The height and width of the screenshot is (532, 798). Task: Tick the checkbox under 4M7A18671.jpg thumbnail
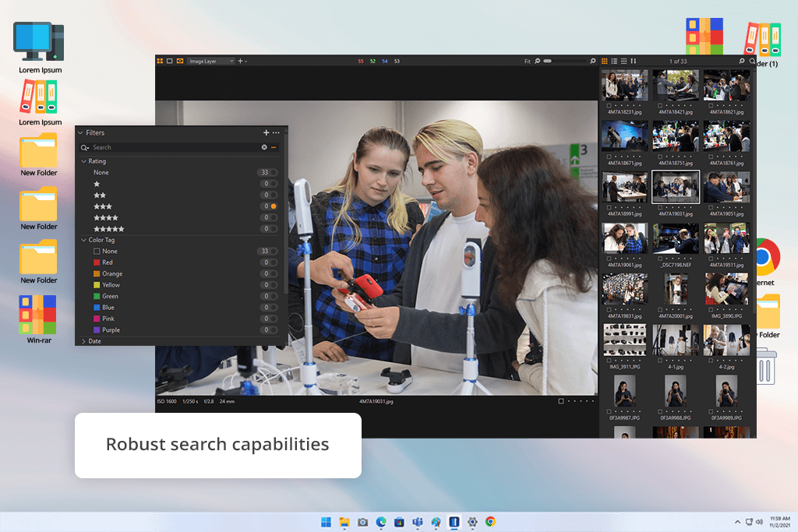click(609, 157)
